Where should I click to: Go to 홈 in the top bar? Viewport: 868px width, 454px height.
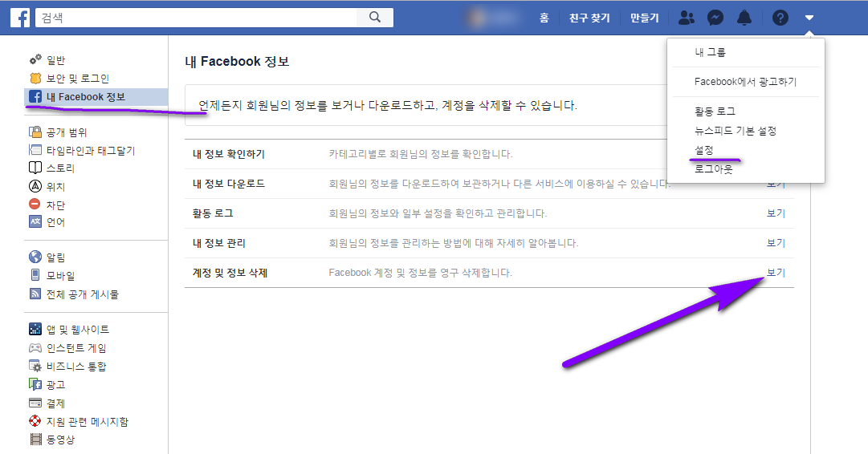click(x=544, y=18)
